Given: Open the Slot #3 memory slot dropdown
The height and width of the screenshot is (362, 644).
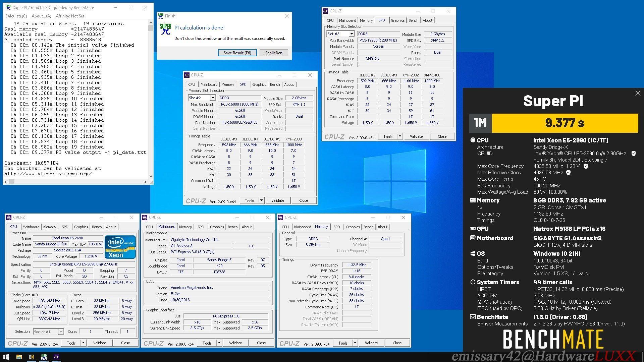Looking at the screenshot, I should 351,34.
